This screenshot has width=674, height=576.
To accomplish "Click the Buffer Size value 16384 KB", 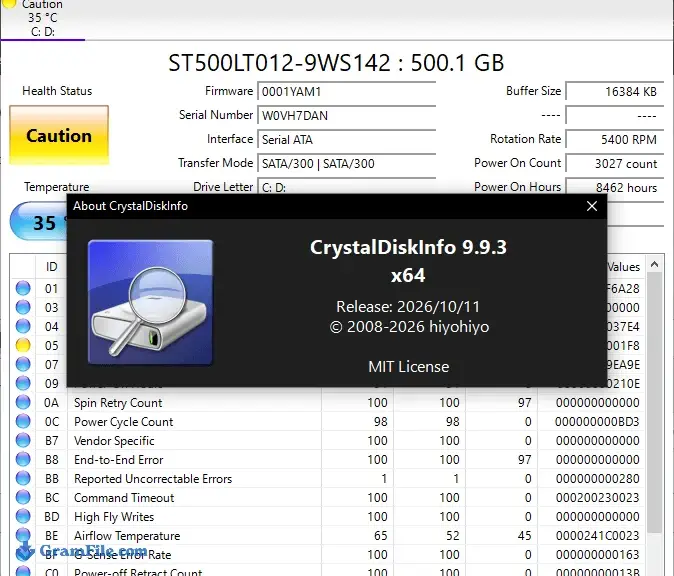I will [x=615, y=92].
